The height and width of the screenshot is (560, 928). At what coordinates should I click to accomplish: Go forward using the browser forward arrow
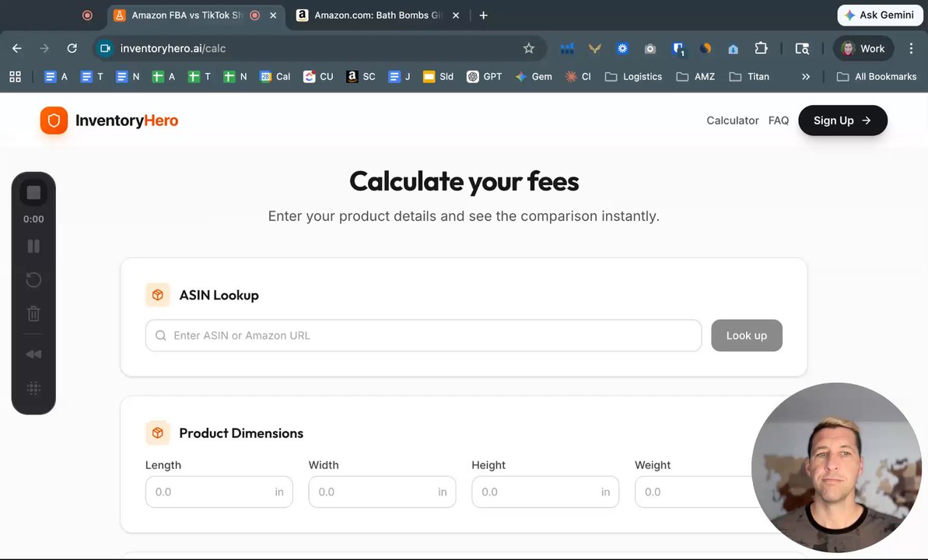tap(44, 48)
